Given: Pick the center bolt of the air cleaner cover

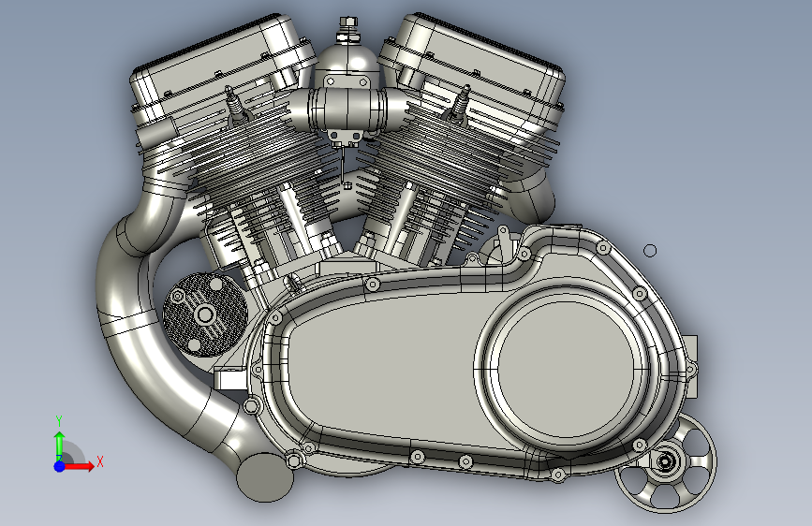Looking at the screenshot, I should pyautogui.click(x=206, y=314).
